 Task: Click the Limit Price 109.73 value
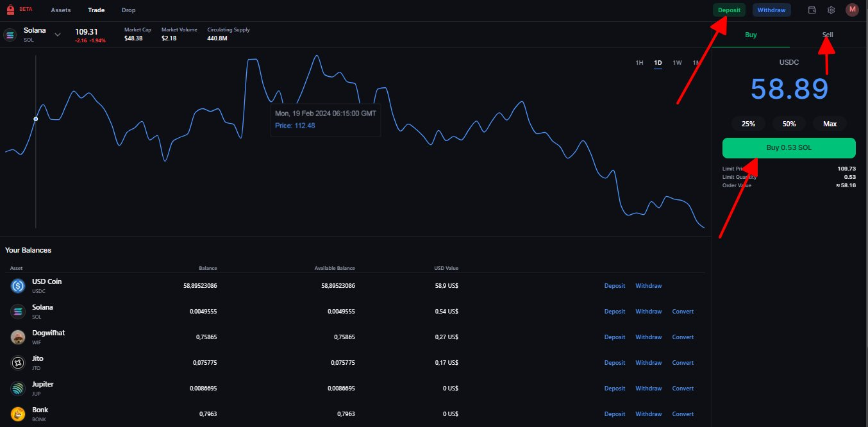(x=846, y=169)
